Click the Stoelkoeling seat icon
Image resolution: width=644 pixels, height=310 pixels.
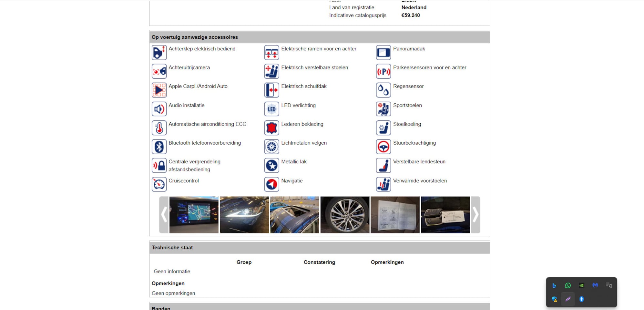point(383,128)
